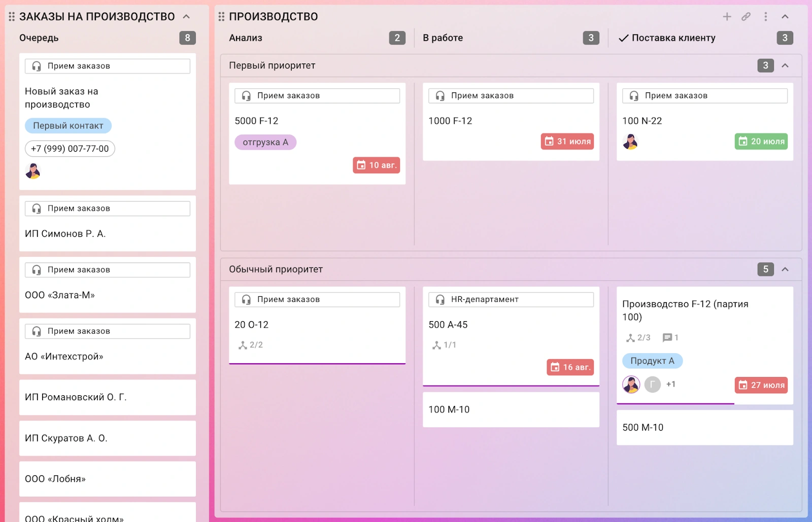Click the green 20 июля date badge
This screenshot has height=522, width=812.
click(761, 142)
